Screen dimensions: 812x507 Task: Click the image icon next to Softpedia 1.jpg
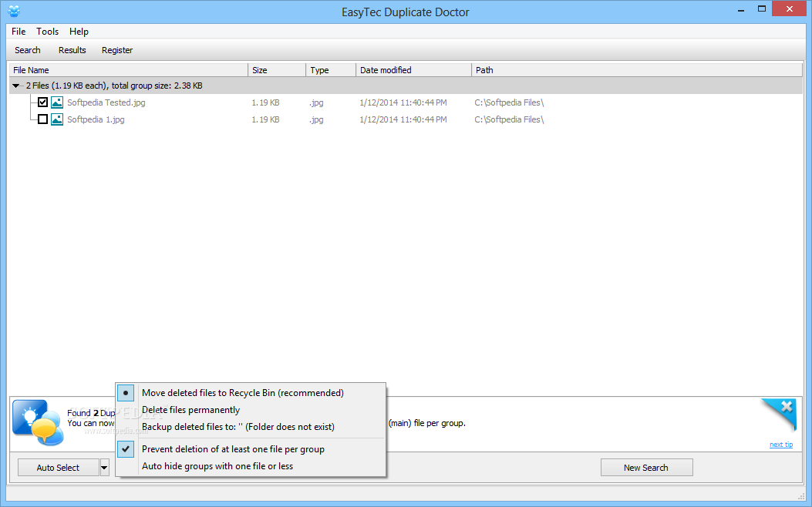tap(57, 119)
